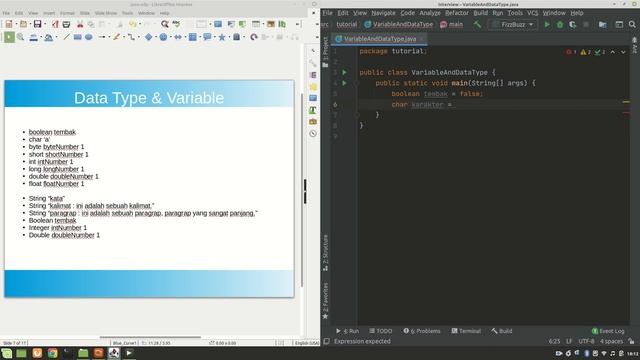Open the Event Log tool window
The height and width of the screenshot is (360, 640).
point(608,331)
